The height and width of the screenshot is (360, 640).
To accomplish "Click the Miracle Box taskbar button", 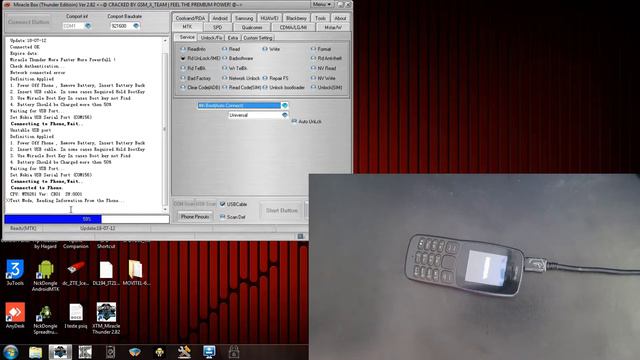I will [60, 352].
